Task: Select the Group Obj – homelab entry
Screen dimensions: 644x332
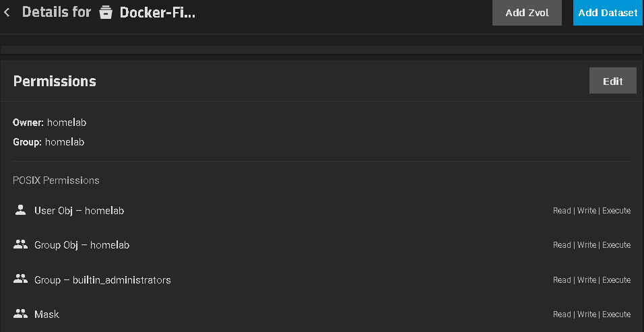Action: [82, 245]
